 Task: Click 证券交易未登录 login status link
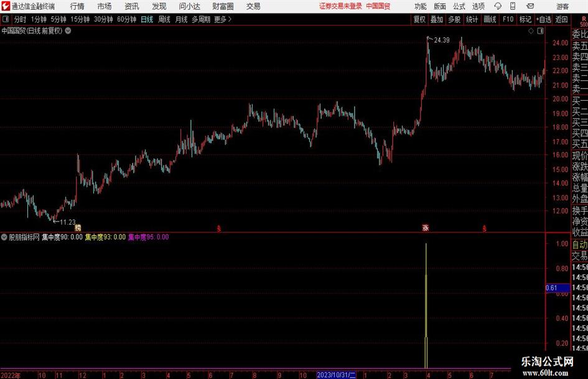coord(340,6)
